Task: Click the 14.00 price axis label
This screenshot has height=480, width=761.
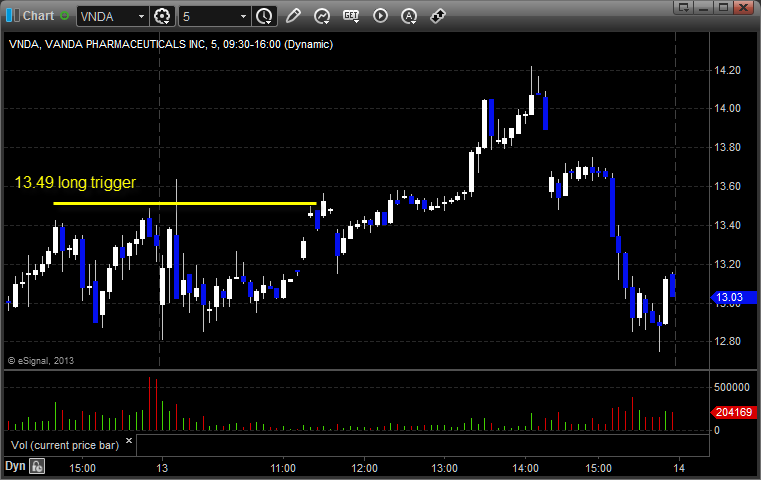Action: coord(728,108)
